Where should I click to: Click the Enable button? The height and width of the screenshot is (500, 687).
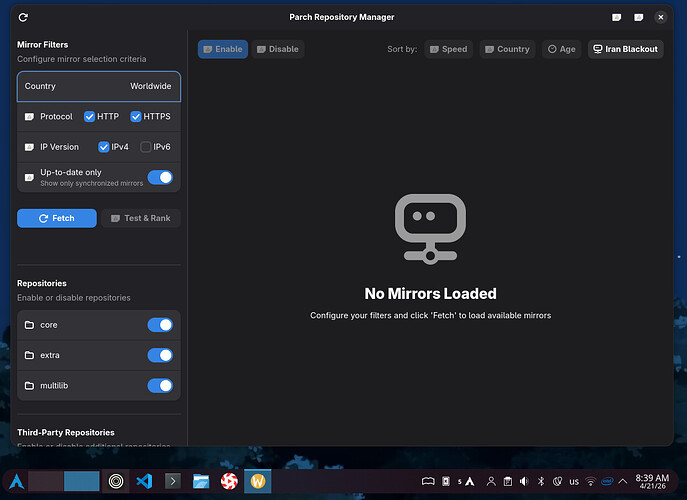[x=223, y=49]
